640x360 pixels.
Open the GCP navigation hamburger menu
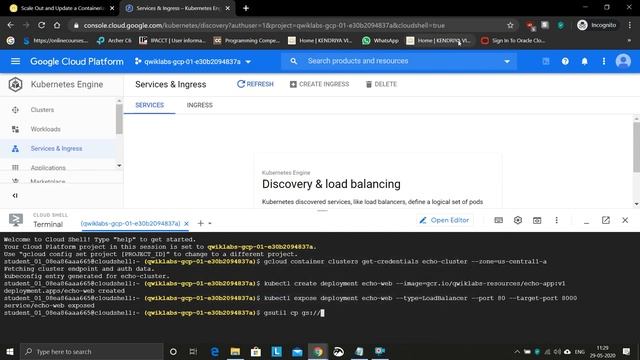16,61
